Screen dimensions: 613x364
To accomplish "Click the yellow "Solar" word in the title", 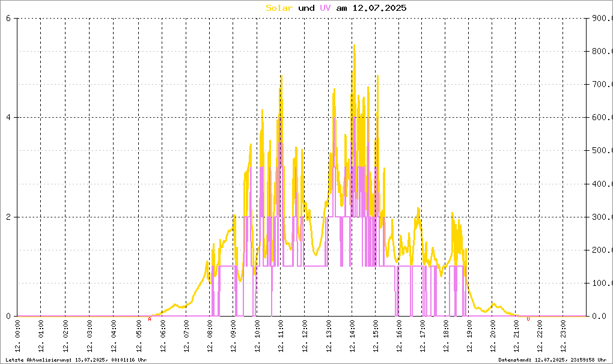I will tap(279, 8).
